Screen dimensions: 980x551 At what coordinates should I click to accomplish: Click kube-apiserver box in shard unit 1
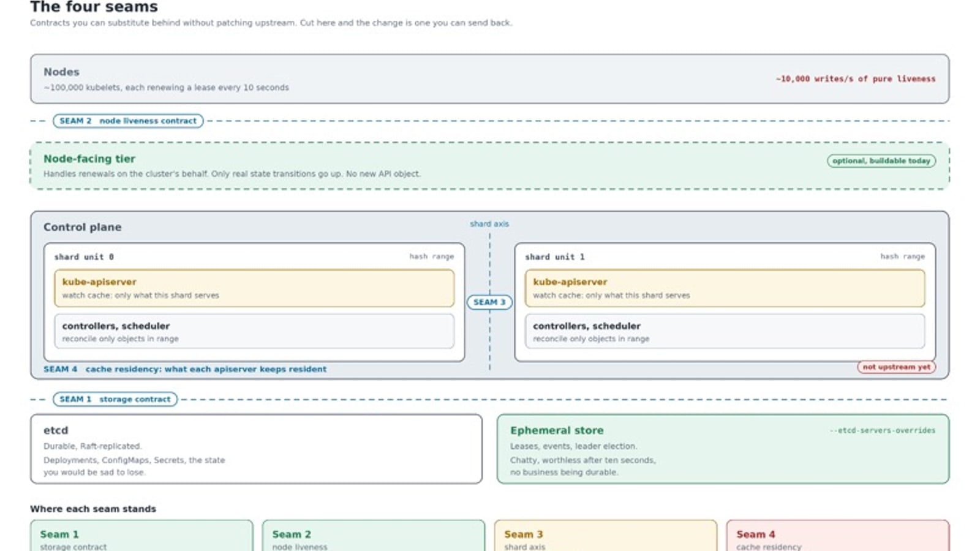(x=725, y=288)
